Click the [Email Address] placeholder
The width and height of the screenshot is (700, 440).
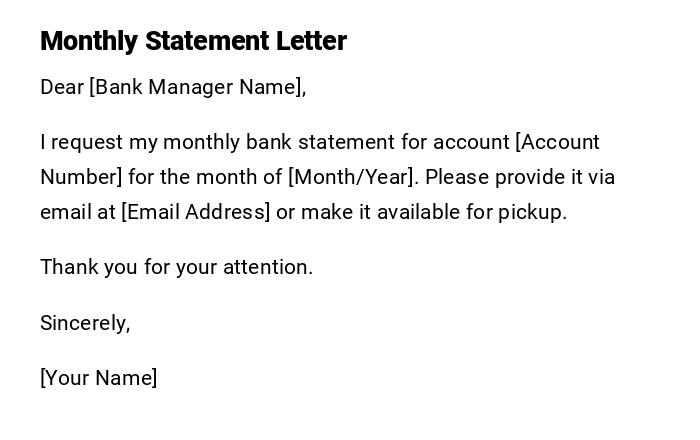click(196, 212)
